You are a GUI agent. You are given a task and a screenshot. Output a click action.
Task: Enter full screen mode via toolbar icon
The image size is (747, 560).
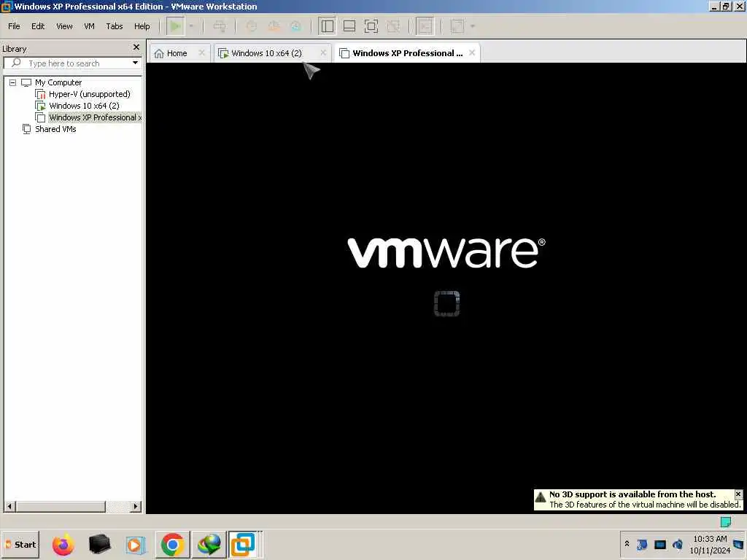371,26
